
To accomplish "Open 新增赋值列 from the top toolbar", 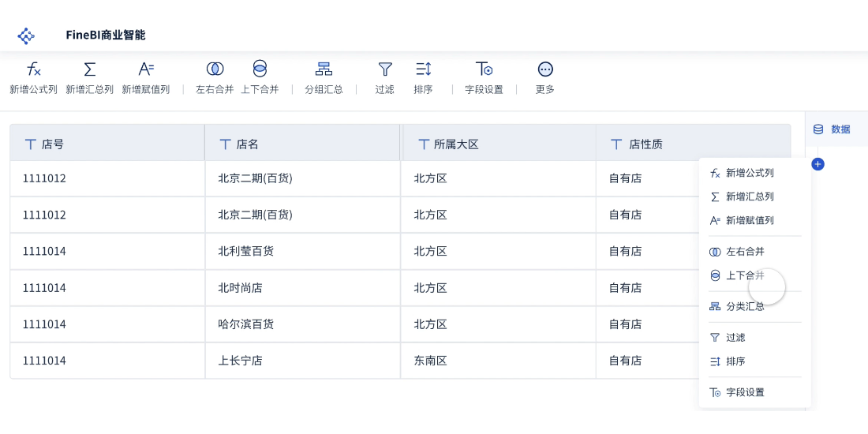I will 146,69.
